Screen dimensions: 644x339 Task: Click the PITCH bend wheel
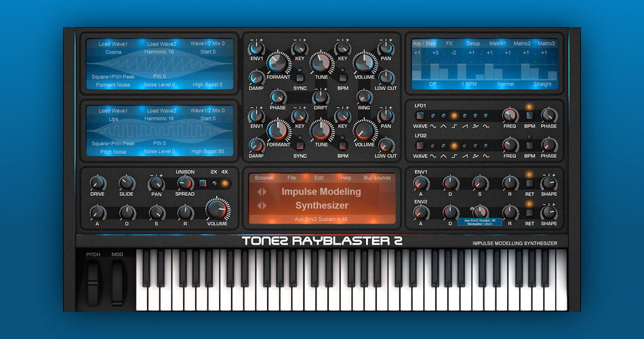pyautogui.click(x=93, y=283)
